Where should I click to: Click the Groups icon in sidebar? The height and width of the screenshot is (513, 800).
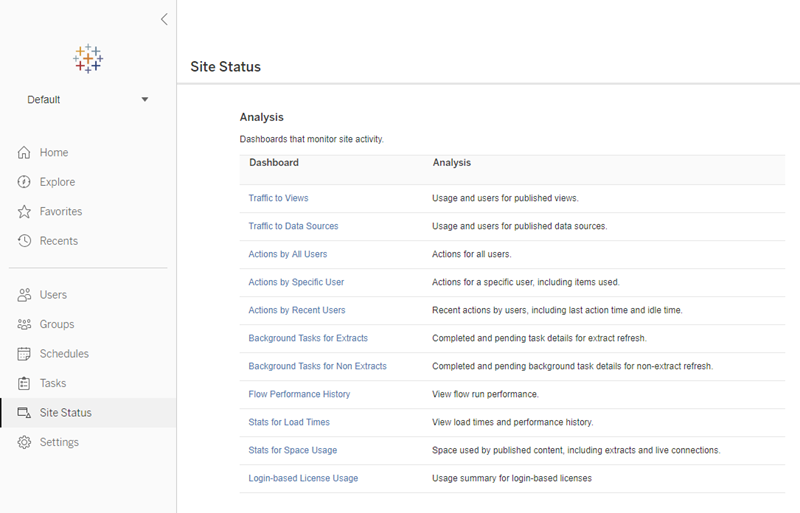tap(24, 325)
